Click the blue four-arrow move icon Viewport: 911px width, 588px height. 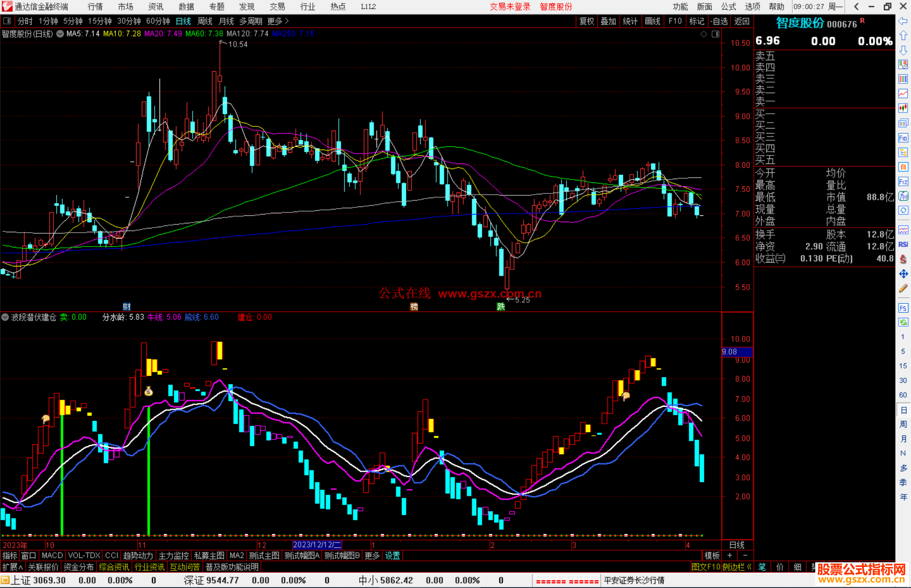tap(903, 274)
